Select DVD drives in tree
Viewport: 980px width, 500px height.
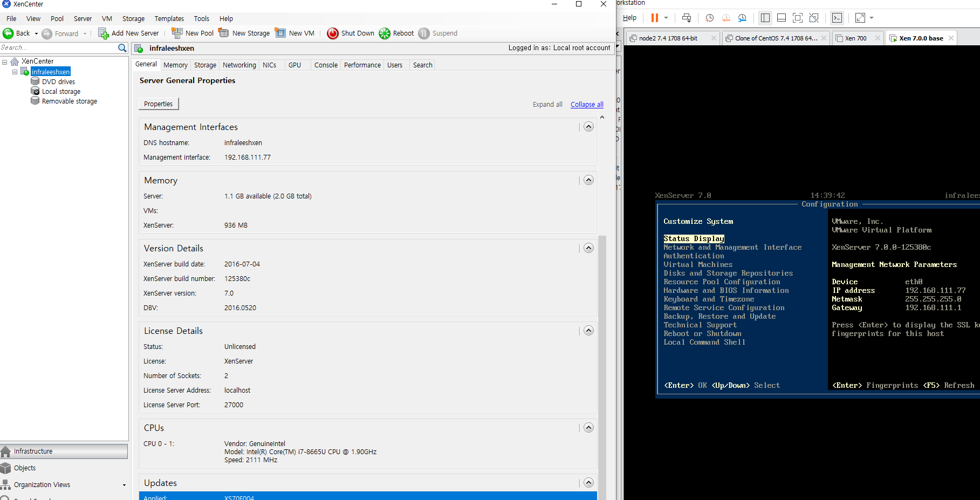(x=58, y=82)
